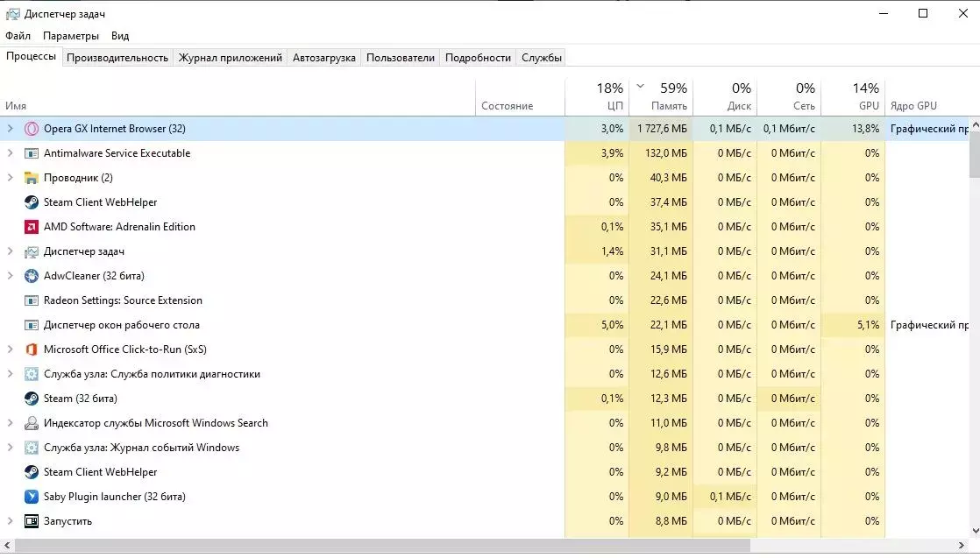The image size is (980, 558).
Task: Click the Индексатор службы Microsoft Windows Search icon
Action: 32,423
